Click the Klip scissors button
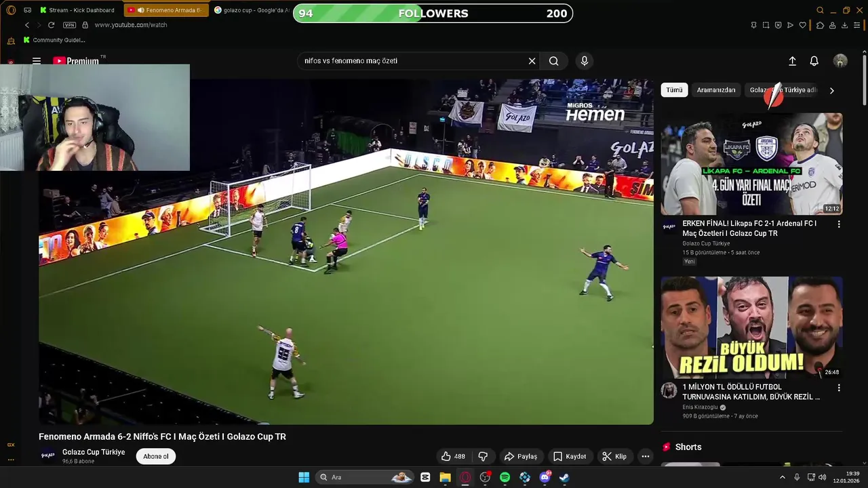The width and height of the screenshot is (868, 488). click(x=614, y=456)
